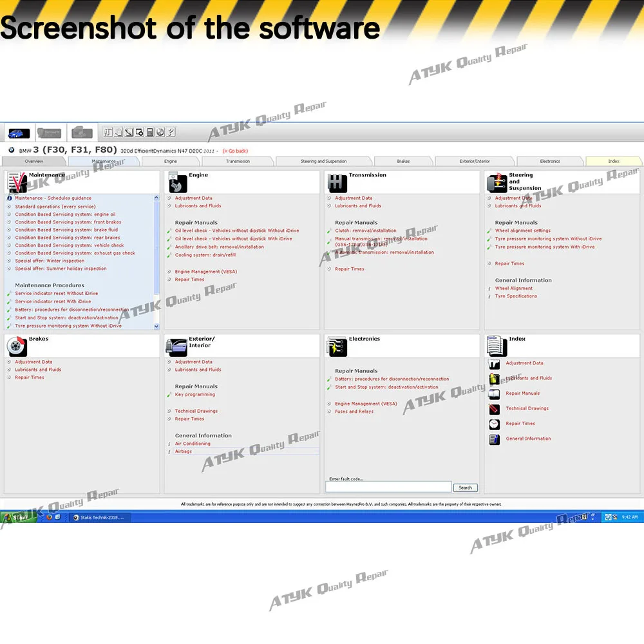Open Tyre Specifications link
644x644 pixels.
tap(516, 296)
